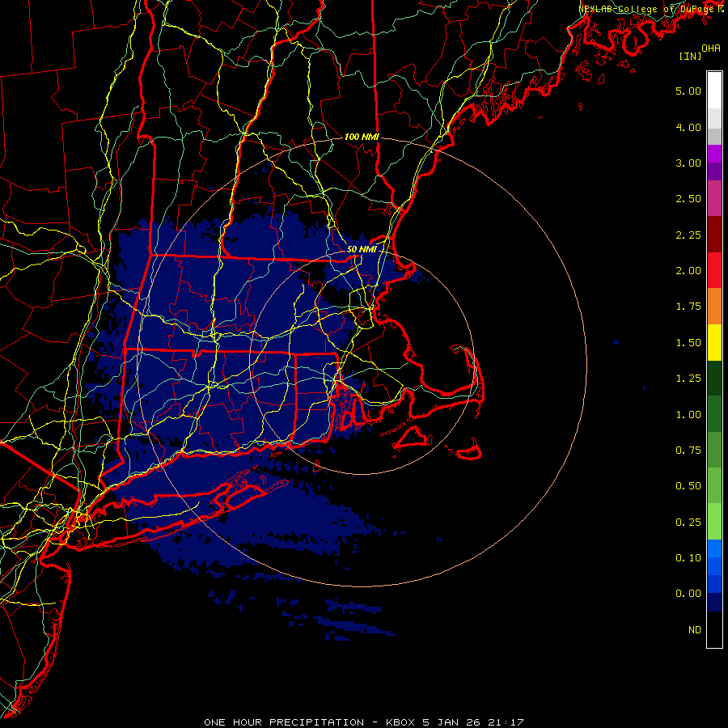Pick the darkest green legend swatch
This screenshot has height=728, width=728.
tap(714, 378)
